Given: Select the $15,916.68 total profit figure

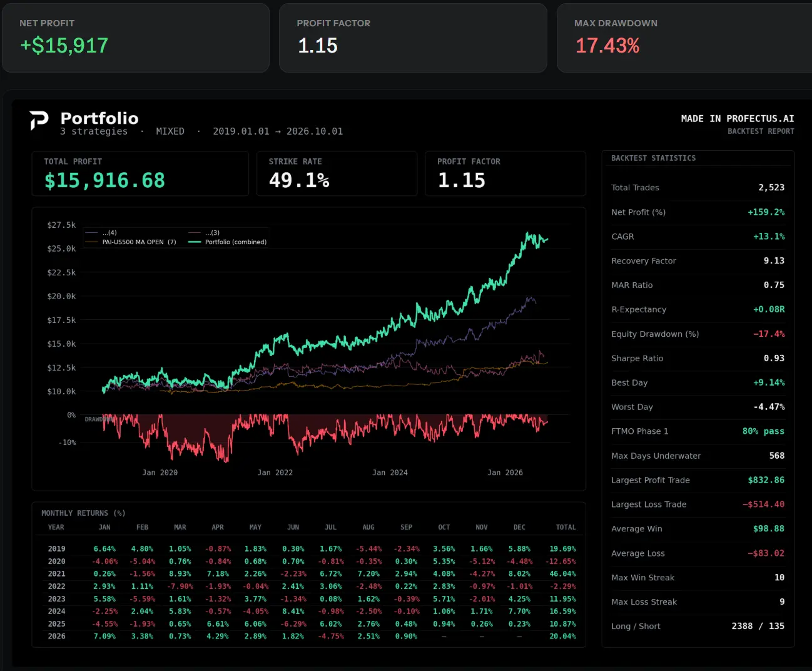Looking at the screenshot, I should (104, 181).
